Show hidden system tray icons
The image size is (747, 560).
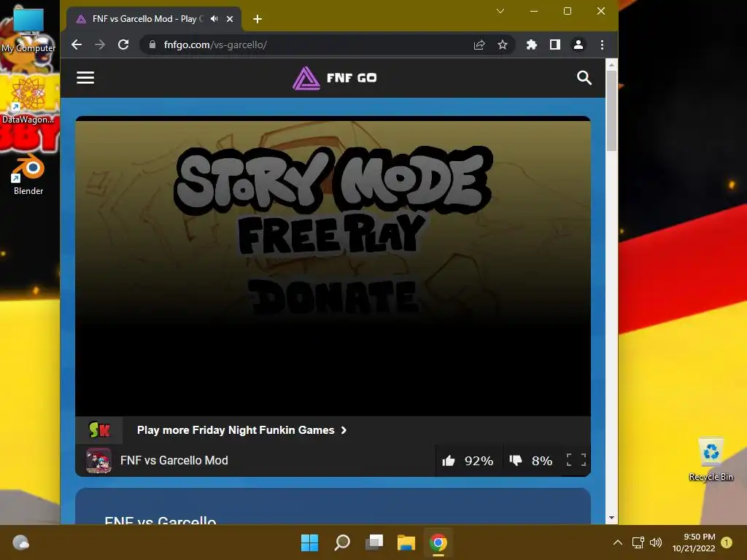pos(617,542)
